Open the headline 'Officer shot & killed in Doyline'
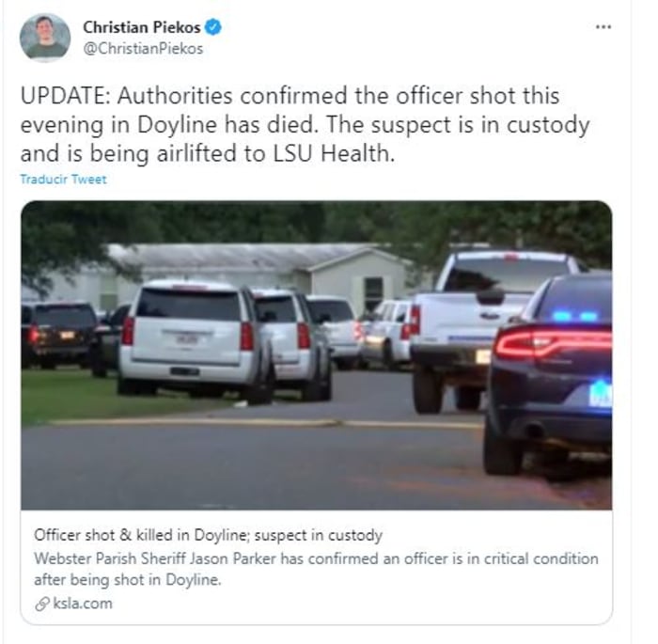 point(208,535)
